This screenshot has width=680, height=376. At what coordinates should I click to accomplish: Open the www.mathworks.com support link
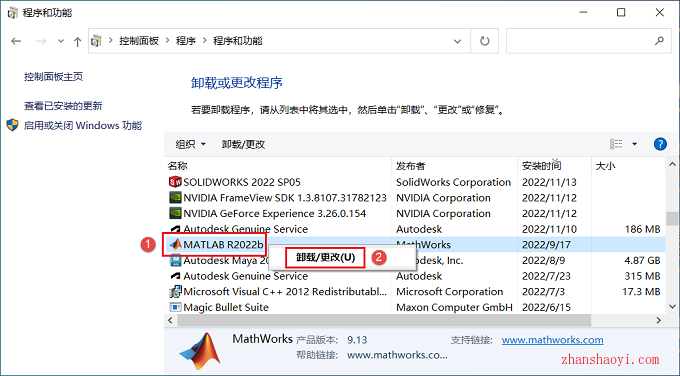click(552, 340)
